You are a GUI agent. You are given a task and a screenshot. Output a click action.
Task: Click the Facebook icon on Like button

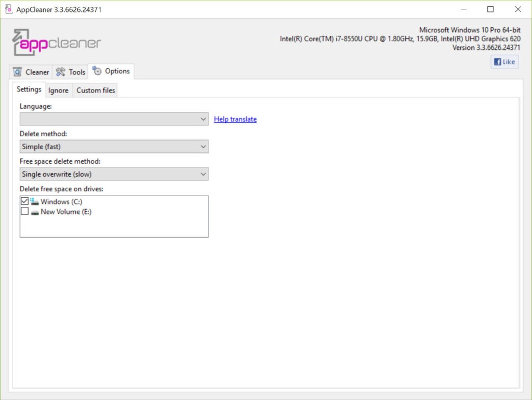coord(497,62)
